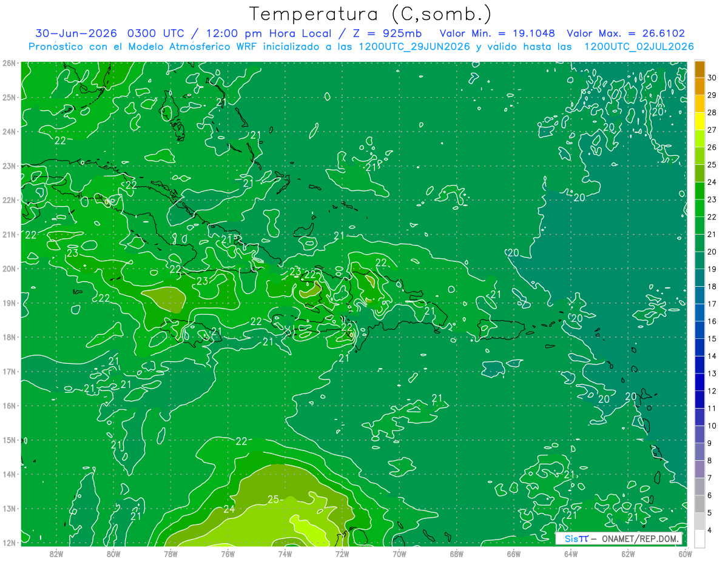Select valid-until stamp '1200UTC_02JUL2026'
This screenshot has width=728, height=562.
(x=639, y=47)
